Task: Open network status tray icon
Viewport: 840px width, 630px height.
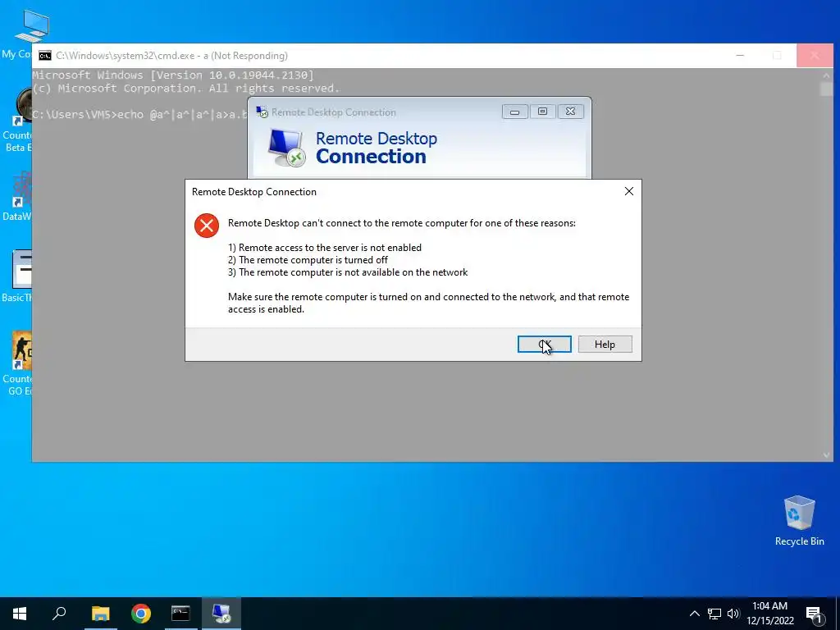Action: coord(714,614)
